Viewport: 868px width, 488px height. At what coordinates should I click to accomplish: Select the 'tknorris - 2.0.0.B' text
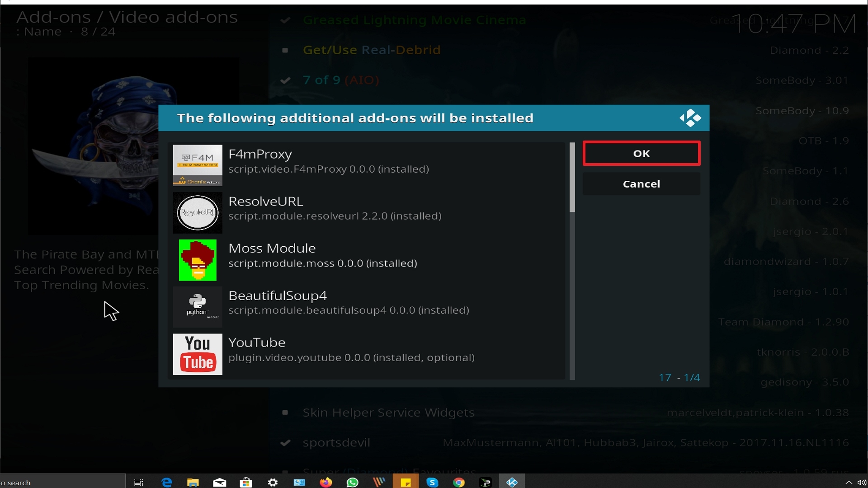[x=803, y=352]
